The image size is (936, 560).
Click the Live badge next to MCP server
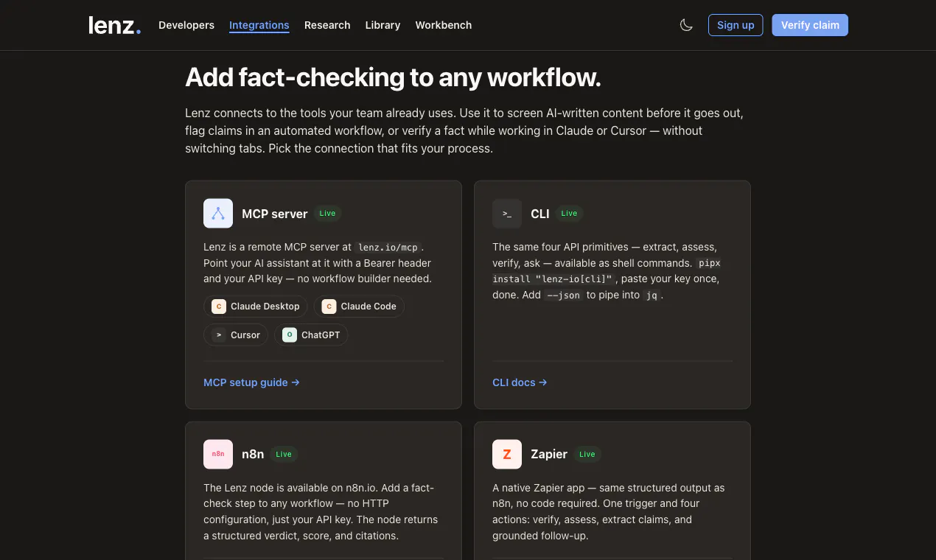click(327, 214)
